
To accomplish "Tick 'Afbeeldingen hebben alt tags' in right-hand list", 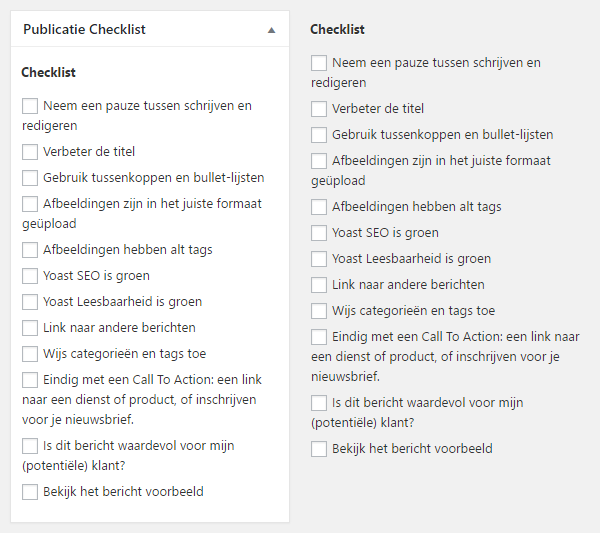I will [x=319, y=207].
